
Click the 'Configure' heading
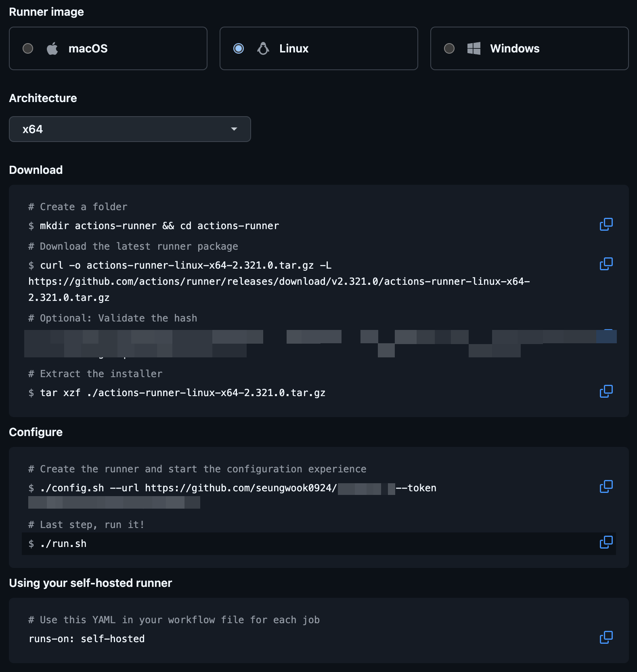point(36,432)
